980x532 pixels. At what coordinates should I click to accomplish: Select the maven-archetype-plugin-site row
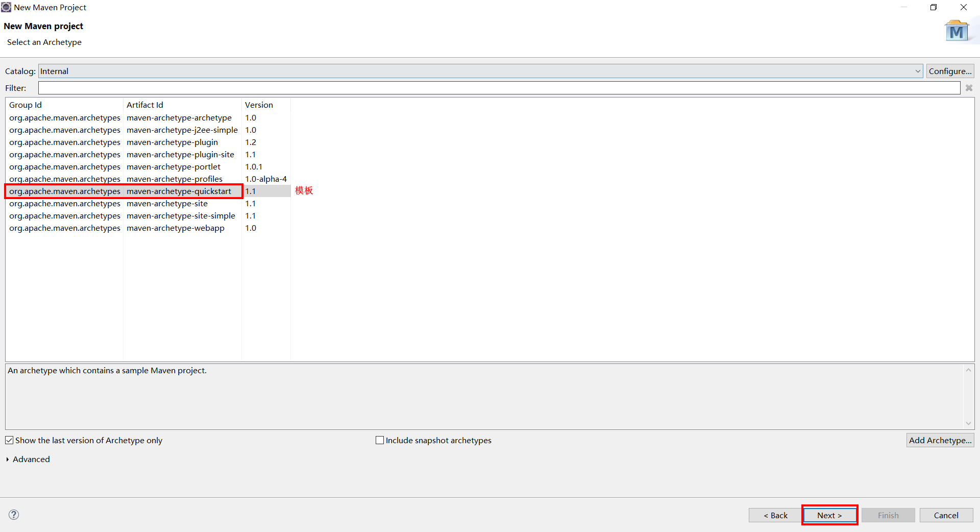point(148,154)
